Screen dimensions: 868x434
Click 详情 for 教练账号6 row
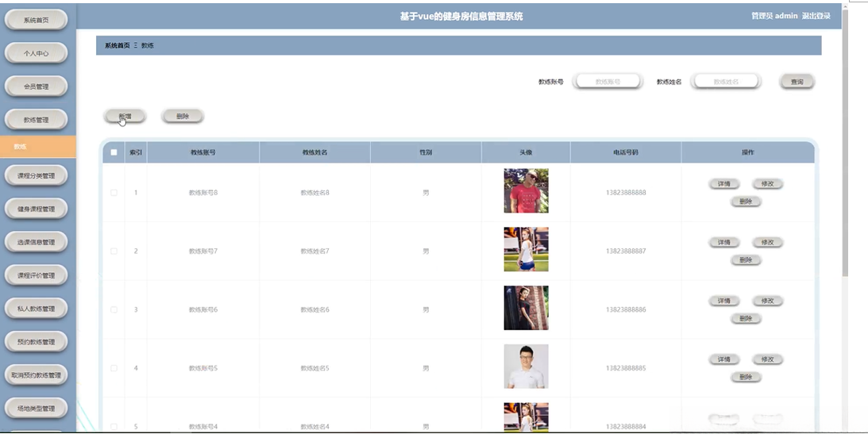[724, 301]
